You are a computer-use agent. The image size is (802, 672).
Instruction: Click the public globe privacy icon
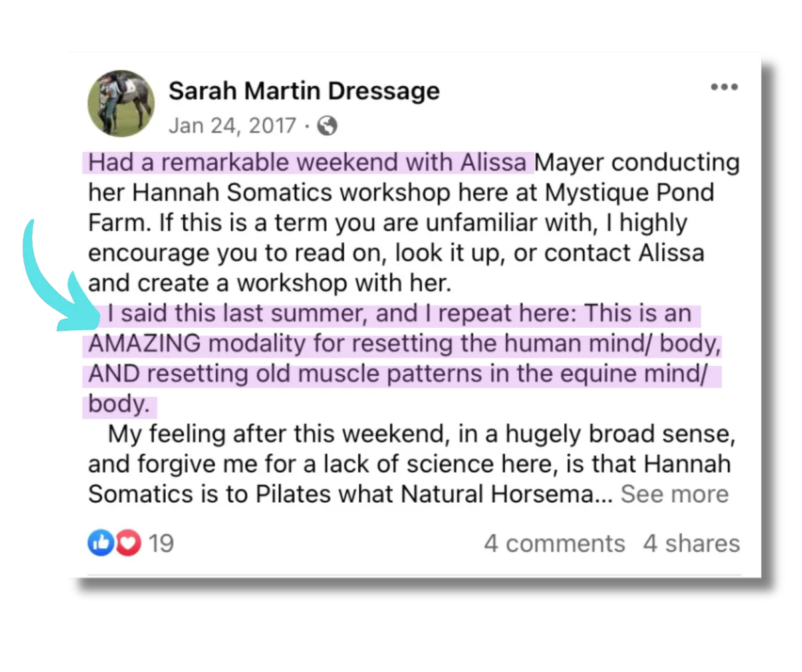tap(327, 126)
